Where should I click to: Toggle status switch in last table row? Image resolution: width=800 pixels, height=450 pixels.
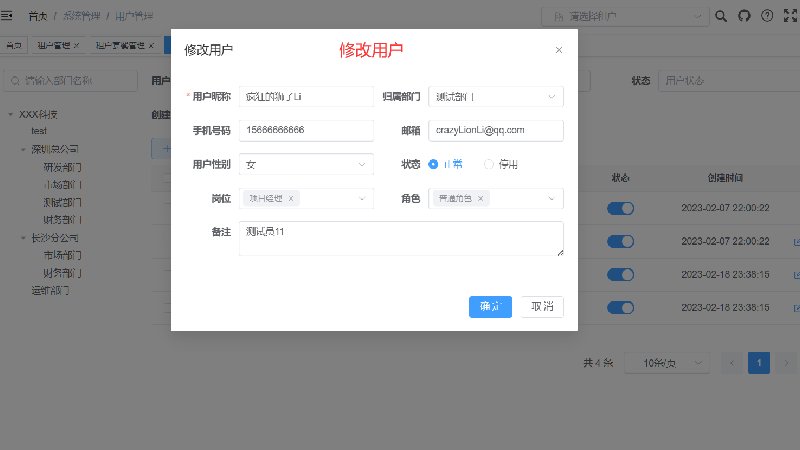click(620, 308)
